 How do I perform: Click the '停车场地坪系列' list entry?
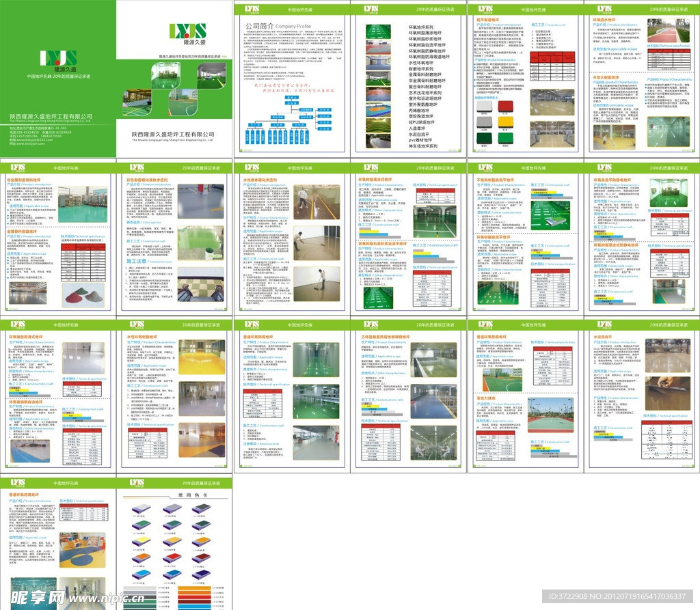[422, 146]
